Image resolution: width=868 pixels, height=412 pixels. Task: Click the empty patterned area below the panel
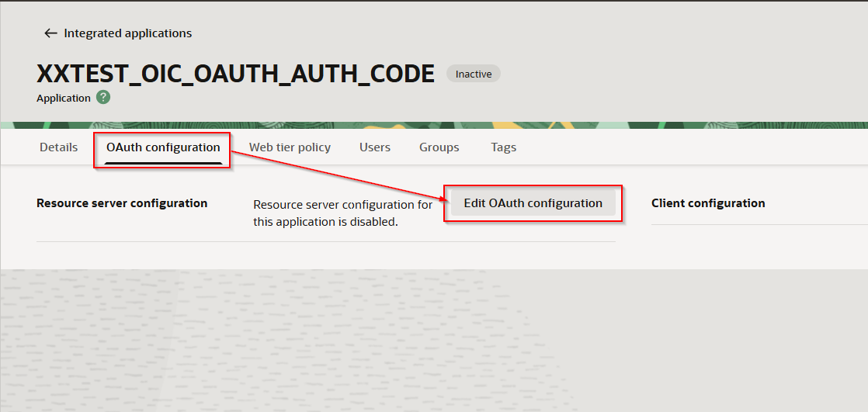point(435,341)
